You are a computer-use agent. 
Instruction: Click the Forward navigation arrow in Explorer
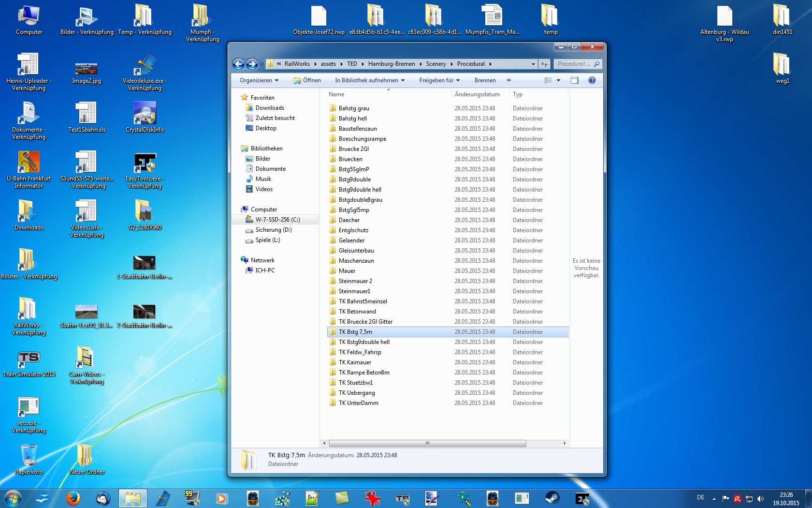point(252,64)
